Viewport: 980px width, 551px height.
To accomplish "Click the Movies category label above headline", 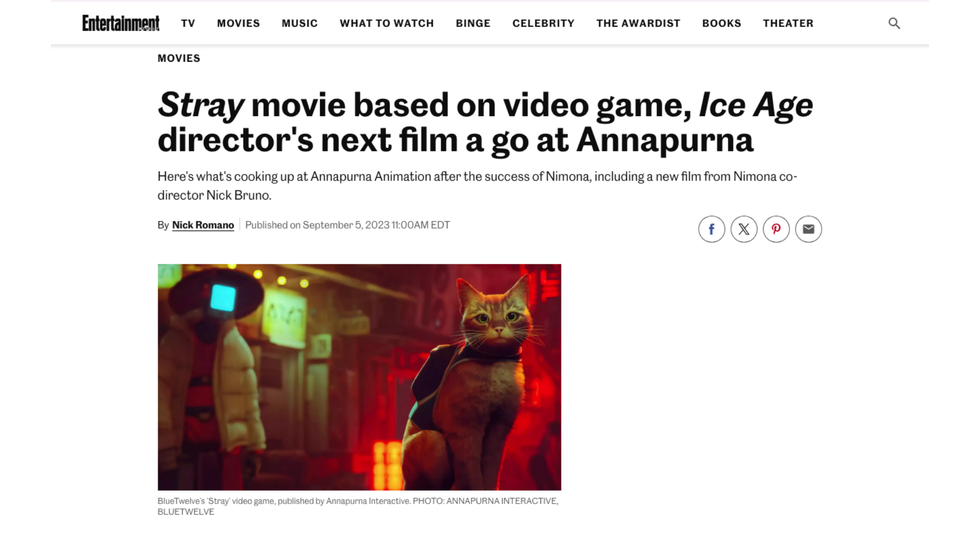I will pos(179,58).
